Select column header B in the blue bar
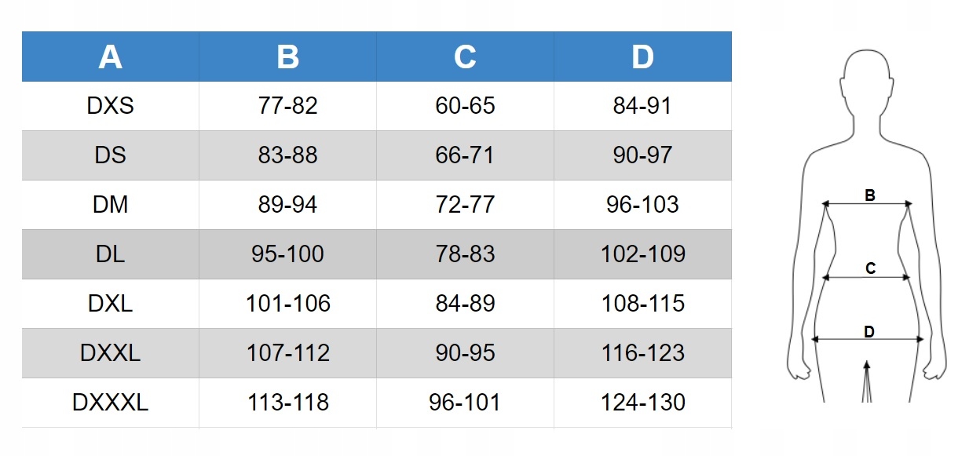Viewport: 980px width, 456px height. tap(287, 57)
